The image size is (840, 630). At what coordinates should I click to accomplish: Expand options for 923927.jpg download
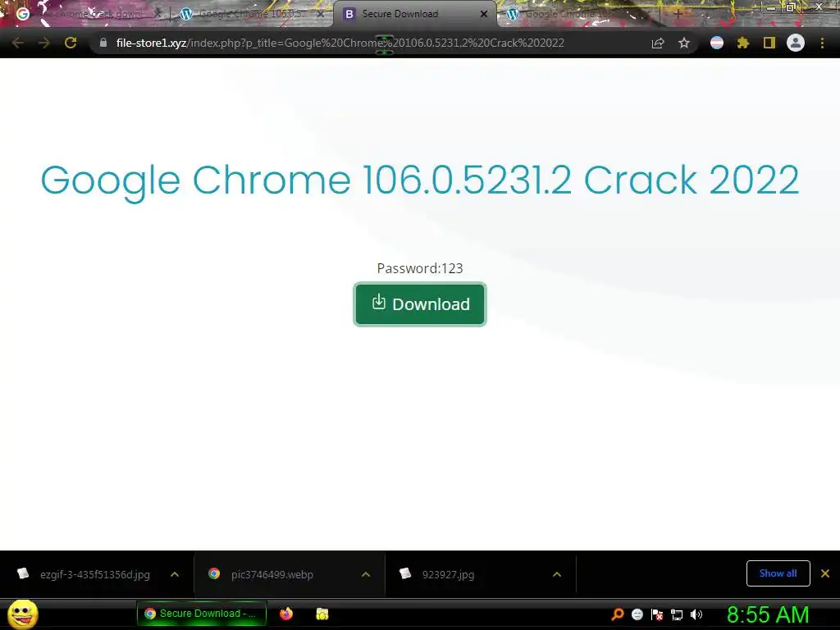click(557, 574)
